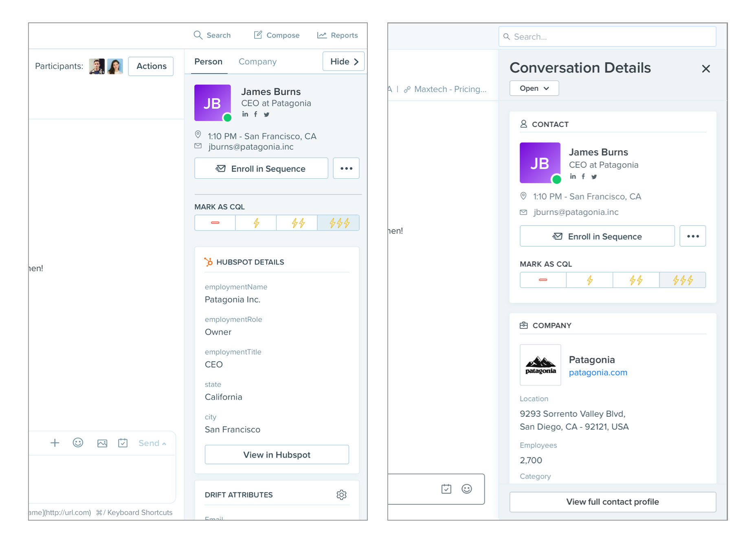This screenshot has width=756, height=543.
Task: Click jburns@patagonia.inc email in left Person panel
Action: 251,147
